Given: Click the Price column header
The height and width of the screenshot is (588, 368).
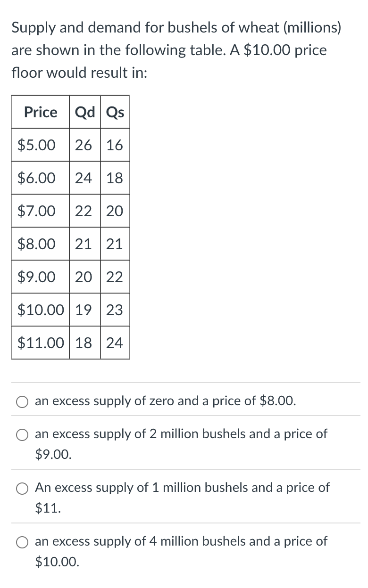Looking at the screenshot, I should 40,112.
